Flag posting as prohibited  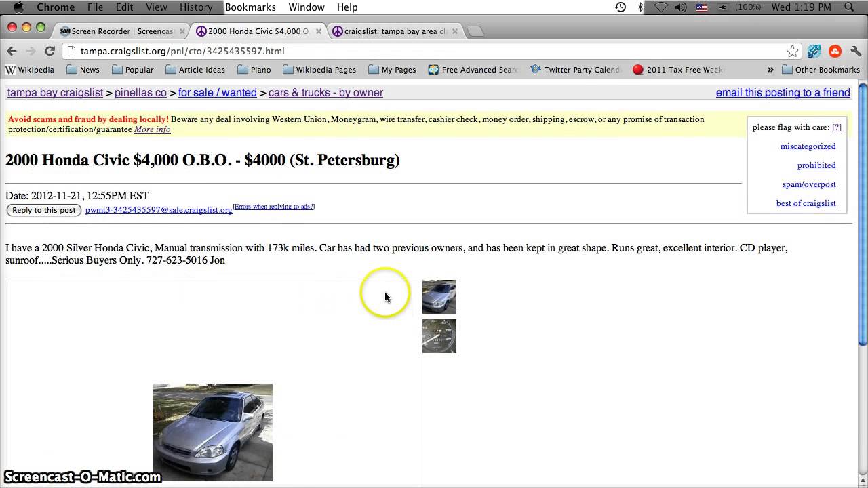pyautogui.click(x=816, y=165)
